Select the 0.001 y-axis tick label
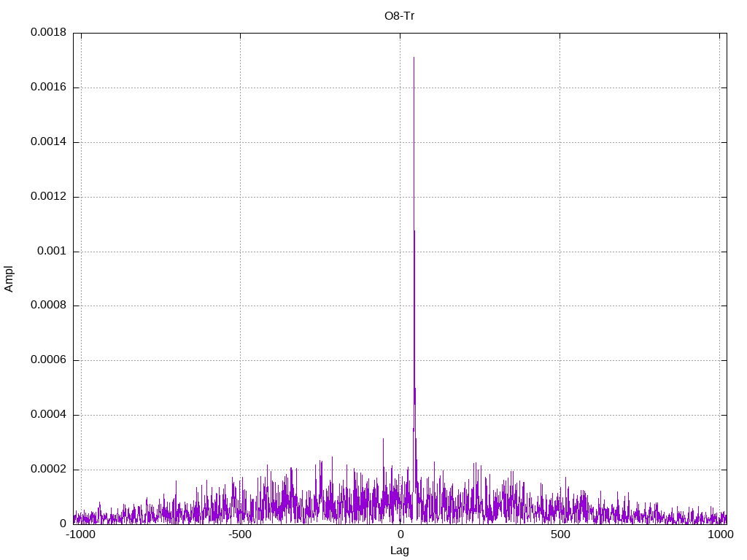The width and height of the screenshot is (747, 560). click(x=53, y=252)
